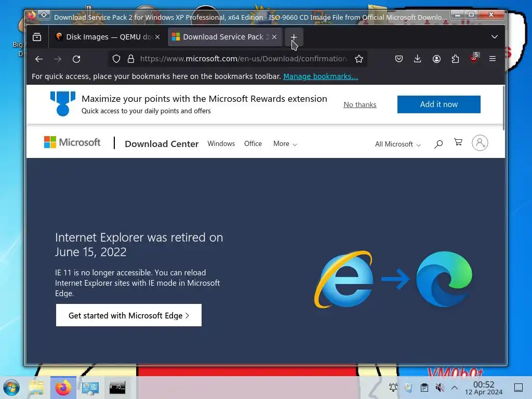Open uBlock Origin extension icon

click(x=474, y=58)
